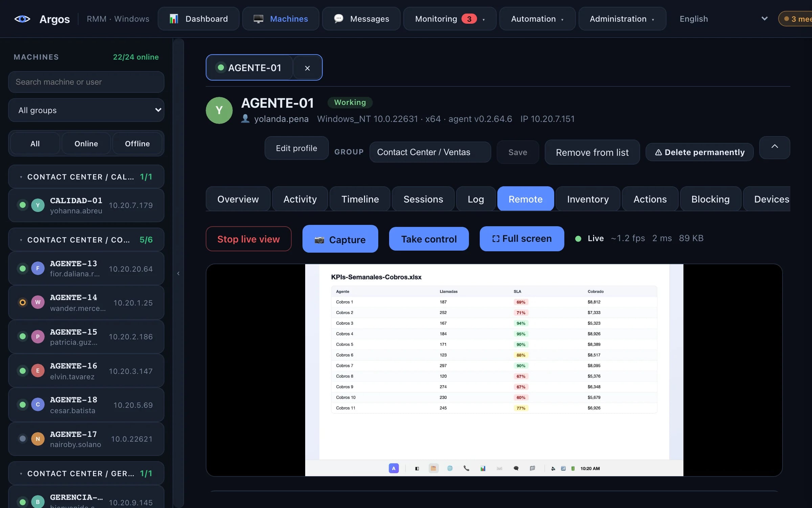
Task: Filter machine list to Offline only
Action: point(137,144)
